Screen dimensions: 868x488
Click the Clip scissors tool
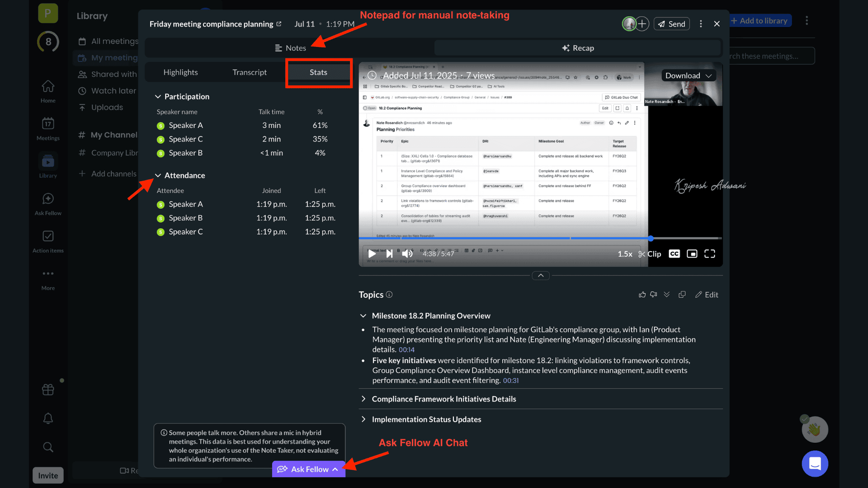coord(650,254)
